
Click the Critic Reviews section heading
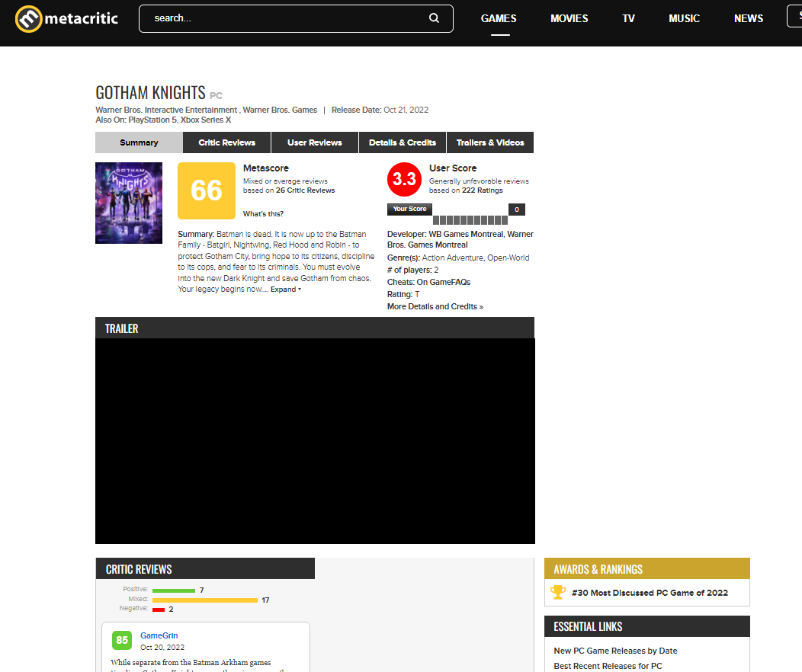coord(139,569)
